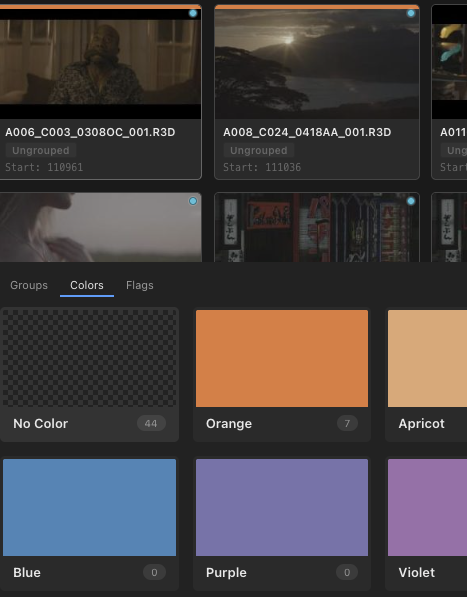Click the Orange label text
The width and height of the screenshot is (467, 597).
(x=229, y=423)
